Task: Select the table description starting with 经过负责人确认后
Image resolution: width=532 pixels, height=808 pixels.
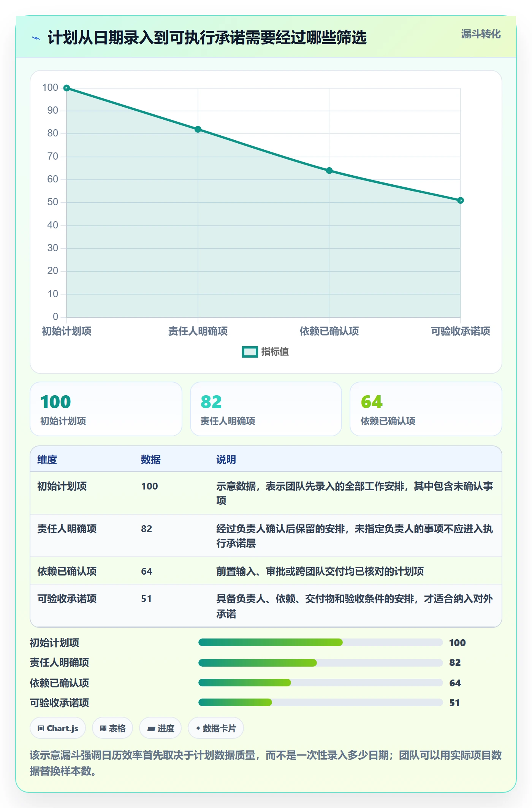Action: point(355,536)
